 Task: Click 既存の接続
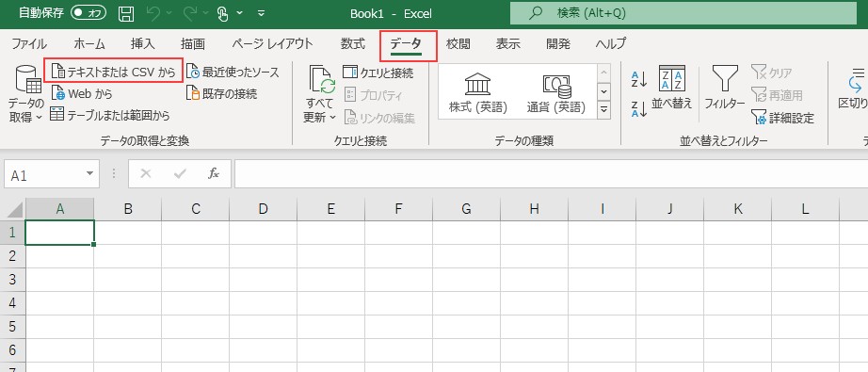point(221,93)
